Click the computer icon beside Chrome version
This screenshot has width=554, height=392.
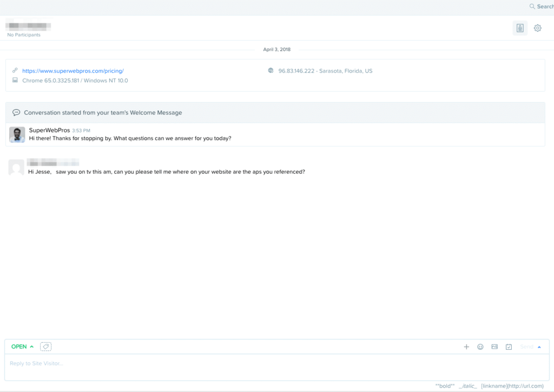click(15, 80)
